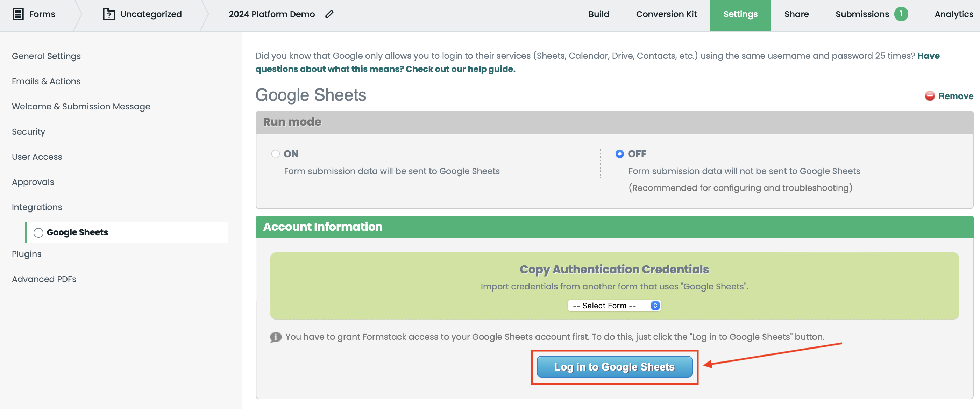Switch to the Build tab
980x409 pixels.
pyautogui.click(x=598, y=14)
